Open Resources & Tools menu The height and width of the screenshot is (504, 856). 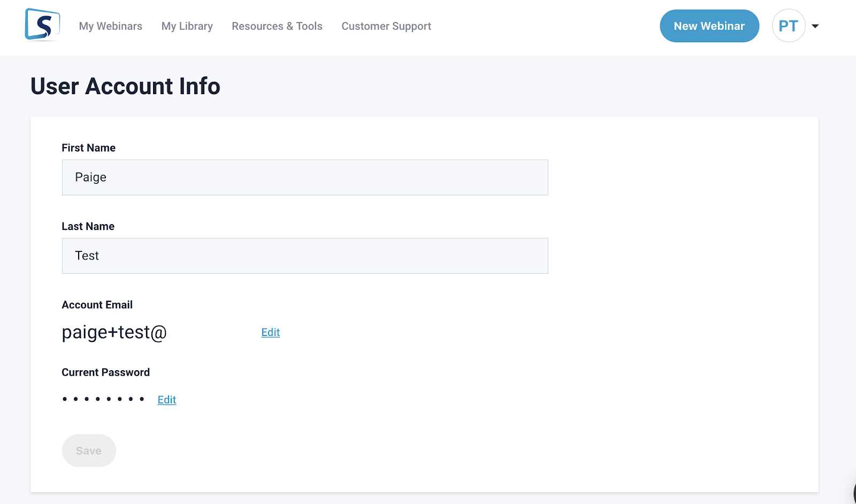pos(277,26)
